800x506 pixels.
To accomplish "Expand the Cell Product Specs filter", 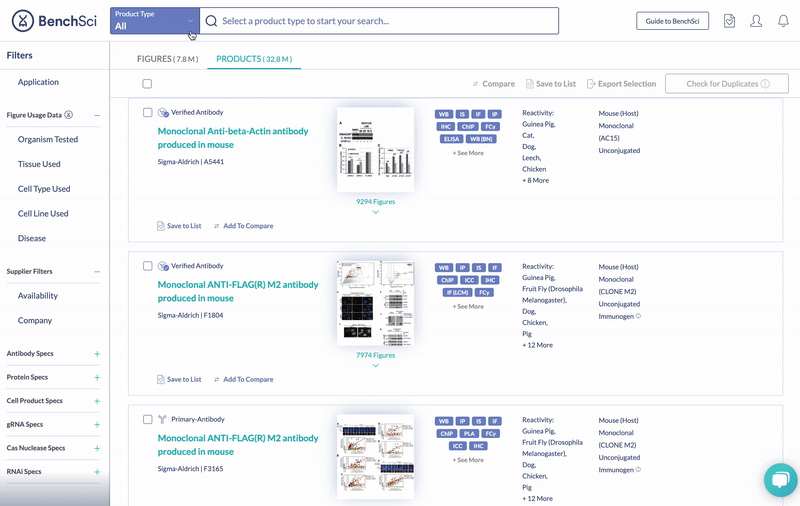I will tap(97, 401).
